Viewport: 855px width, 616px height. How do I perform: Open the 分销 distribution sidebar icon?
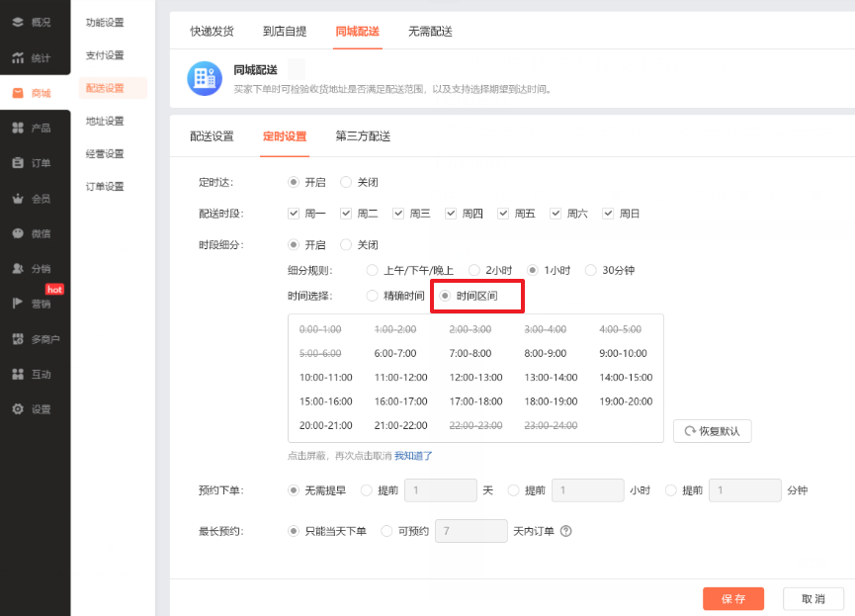18,268
